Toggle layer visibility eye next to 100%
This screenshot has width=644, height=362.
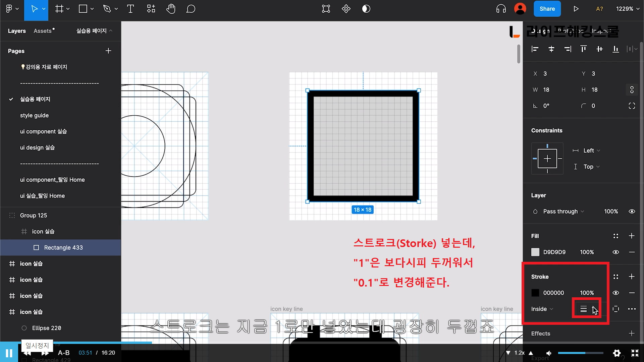point(632,212)
